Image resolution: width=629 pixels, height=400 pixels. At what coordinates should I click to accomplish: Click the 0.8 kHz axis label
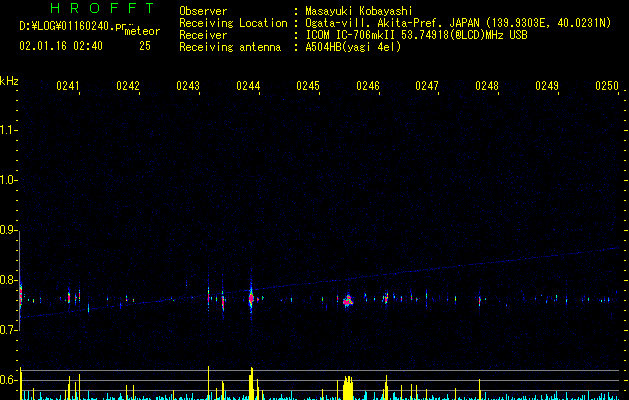(x=8, y=280)
